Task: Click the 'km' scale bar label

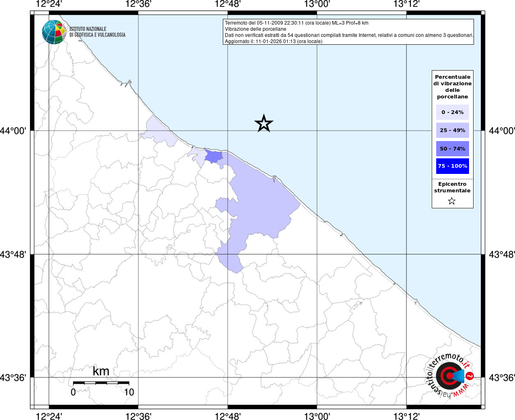Action: pyautogui.click(x=101, y=371)
